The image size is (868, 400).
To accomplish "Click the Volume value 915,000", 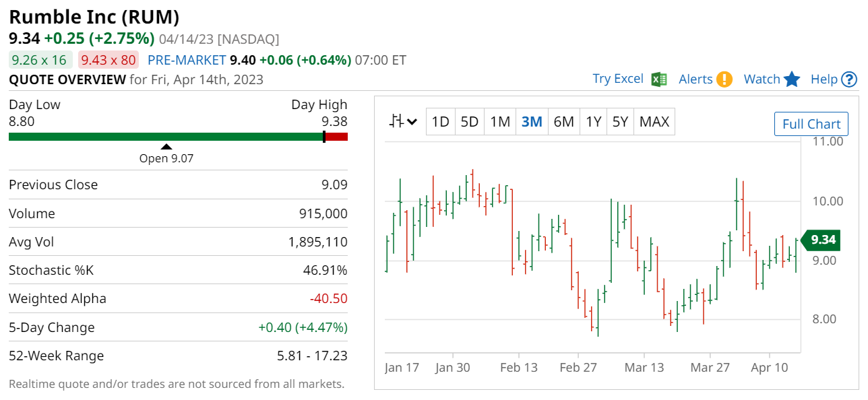I will pos(323,213).
